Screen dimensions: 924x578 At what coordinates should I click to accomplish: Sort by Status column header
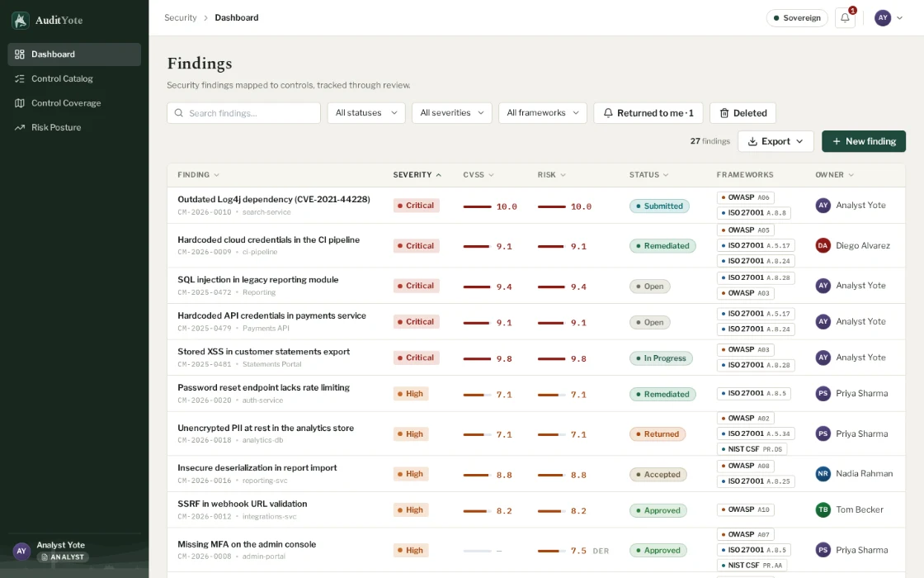coord(648,174)
